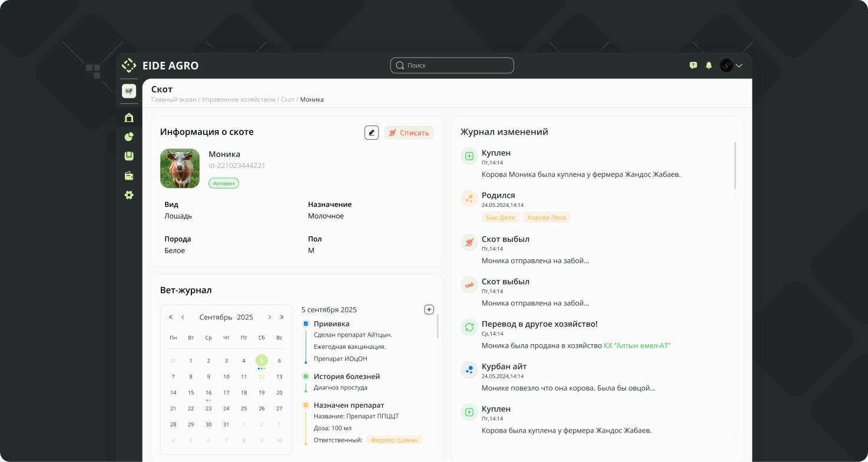Open the help chat icon in header

pos(693,65)
